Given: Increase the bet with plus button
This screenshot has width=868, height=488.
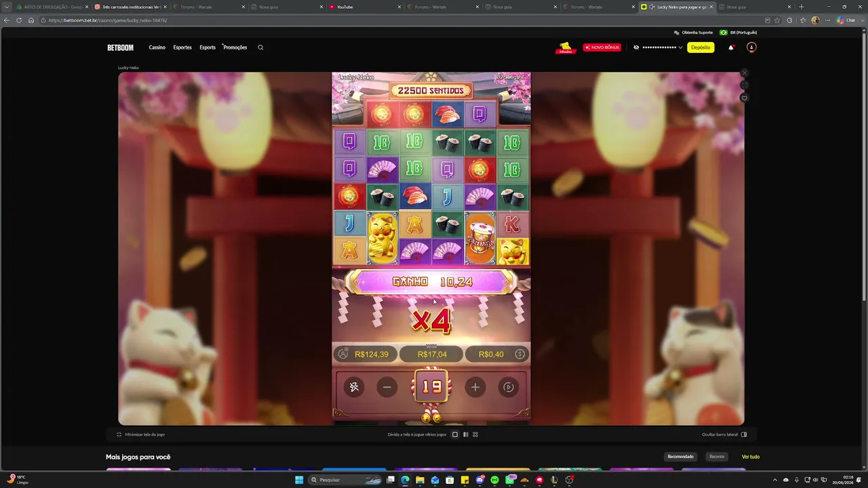Looking at the screenshot, I should (x=475, y=387).
